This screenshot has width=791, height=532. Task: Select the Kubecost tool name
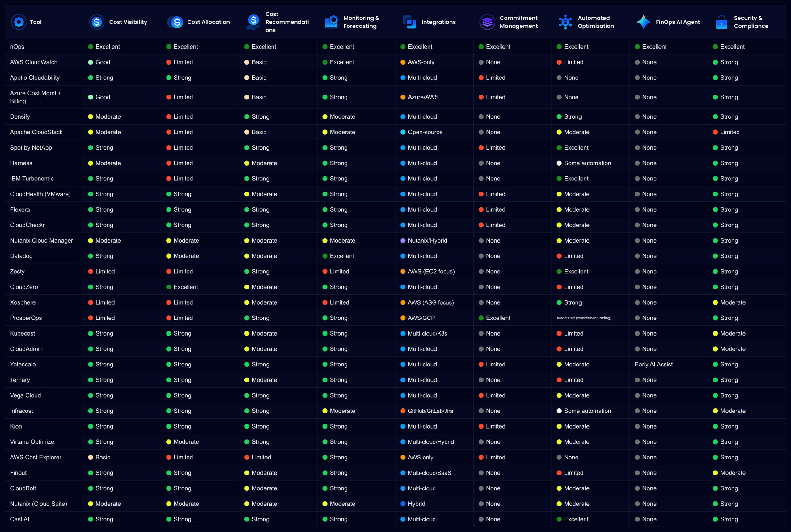click(x=22, y=334)
